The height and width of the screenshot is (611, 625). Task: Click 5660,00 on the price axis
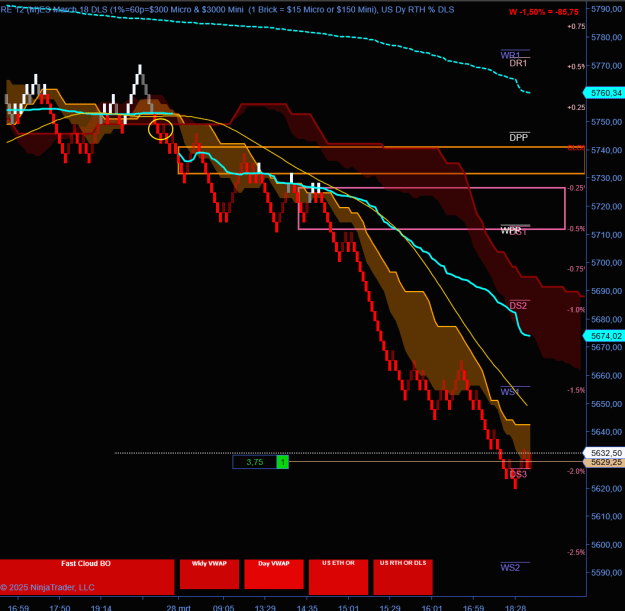click(x=606, y=376)
